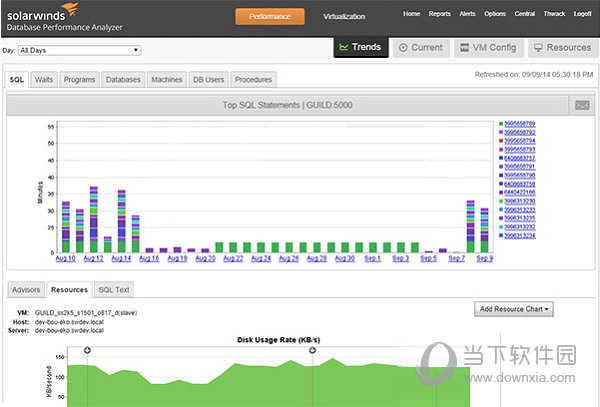Click the teal legend swatch near legend bottom
600x407 pixels.
(501, 227)
